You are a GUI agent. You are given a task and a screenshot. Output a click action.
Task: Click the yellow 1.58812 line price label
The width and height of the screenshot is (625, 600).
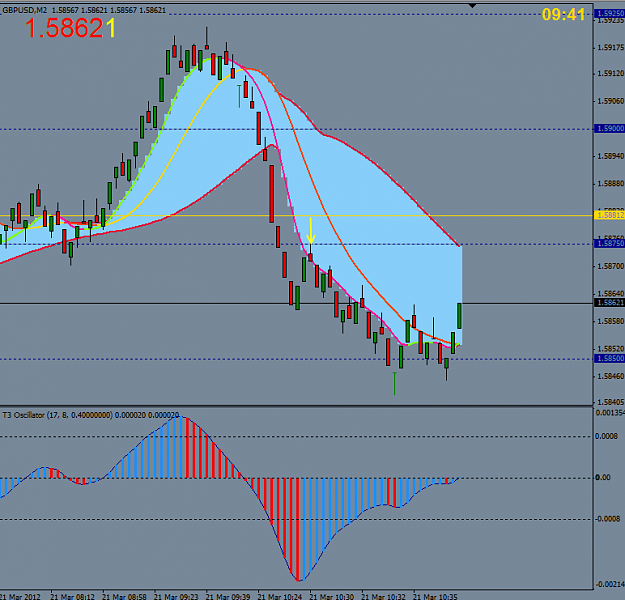[x=609, y=215]
